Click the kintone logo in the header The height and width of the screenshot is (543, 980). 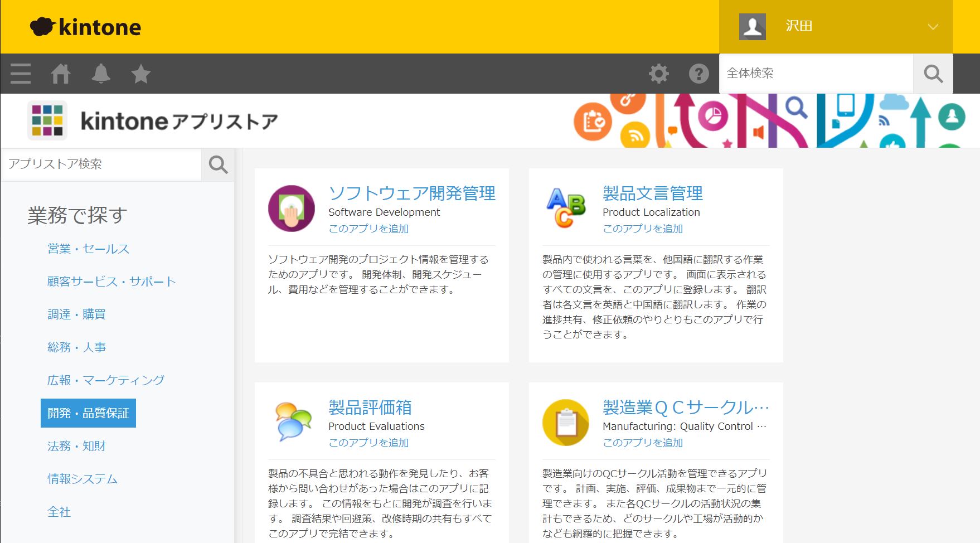click(x=86, y=27)
